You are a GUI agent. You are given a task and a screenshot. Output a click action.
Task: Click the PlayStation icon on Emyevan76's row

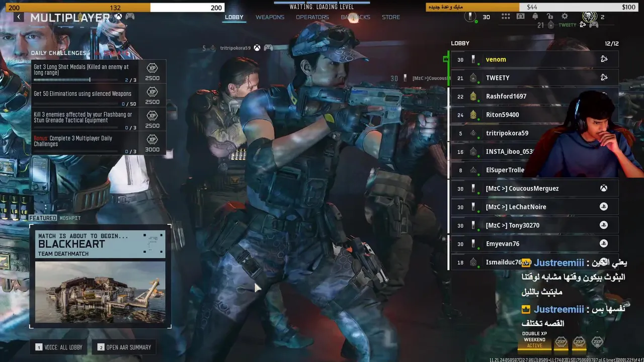604,243
